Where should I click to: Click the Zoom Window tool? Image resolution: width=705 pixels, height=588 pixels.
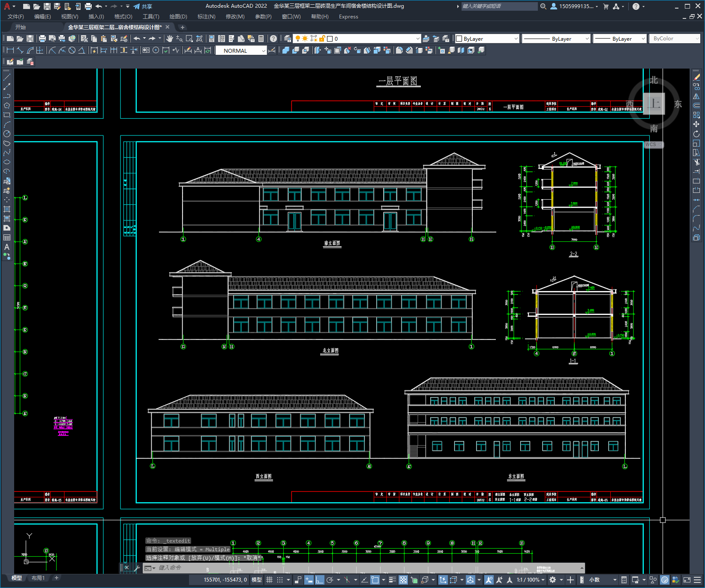point(189,39)
